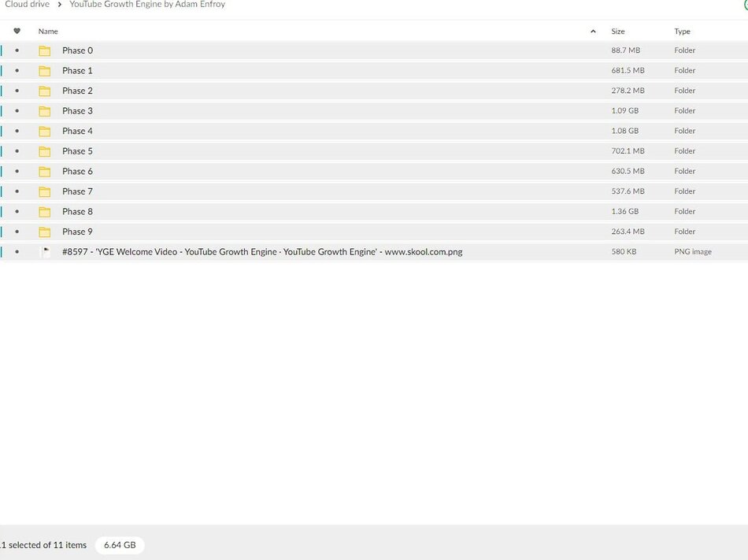Screen dimensions: 748x560
Task: Toggle favourite dot for Phase 7
Action: [17, 191]
